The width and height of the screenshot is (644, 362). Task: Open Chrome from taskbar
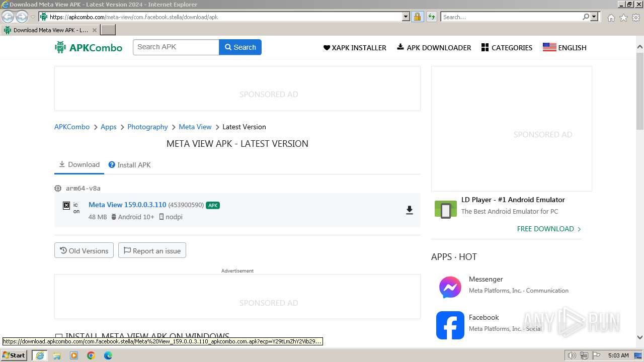(x=91, y=355)
